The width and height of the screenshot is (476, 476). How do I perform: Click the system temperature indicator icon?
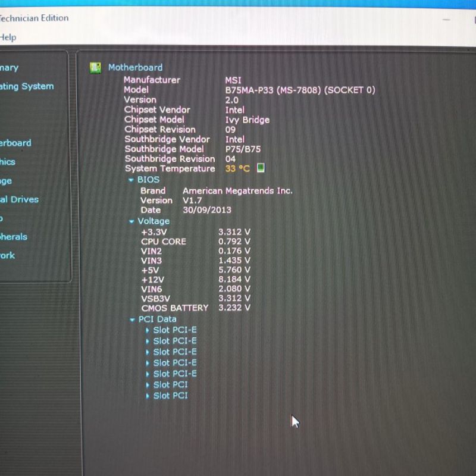coord(260,168)
